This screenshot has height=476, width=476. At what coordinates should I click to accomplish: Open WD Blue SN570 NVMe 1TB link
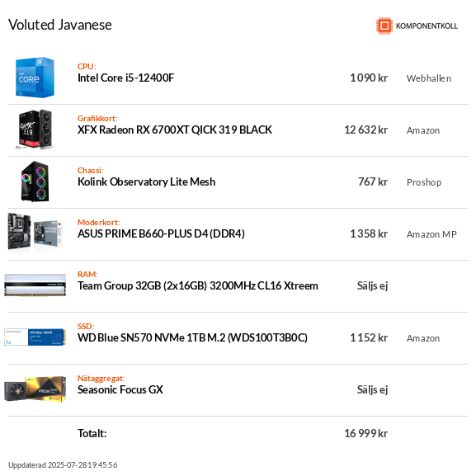(x=192, y=337)
